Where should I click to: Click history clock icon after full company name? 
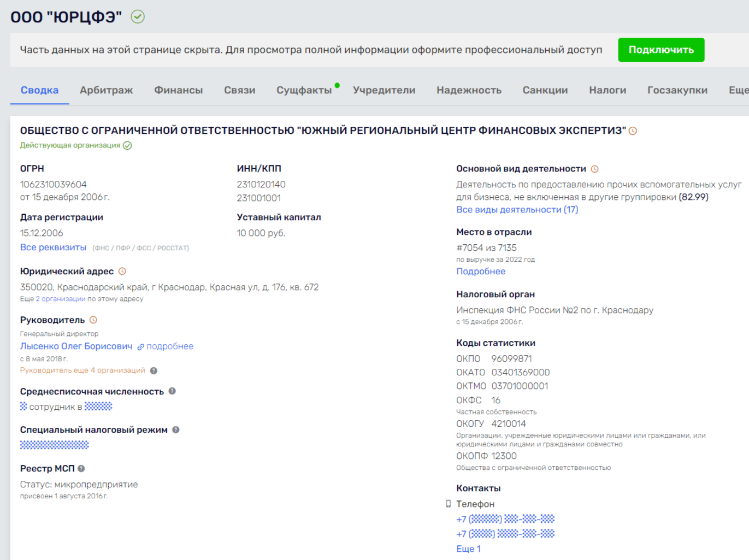point(633,131)
